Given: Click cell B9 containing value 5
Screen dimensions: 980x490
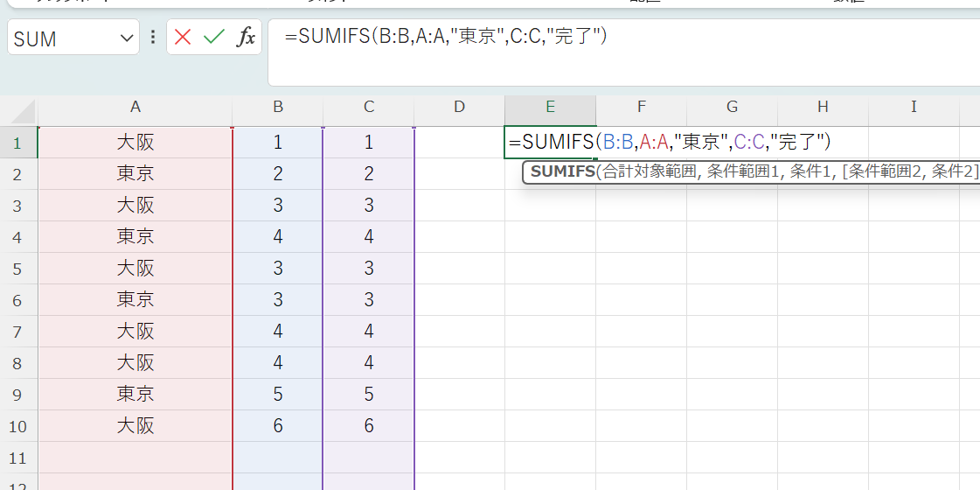Looking at the screenshot, I should (x=278, y=395).
